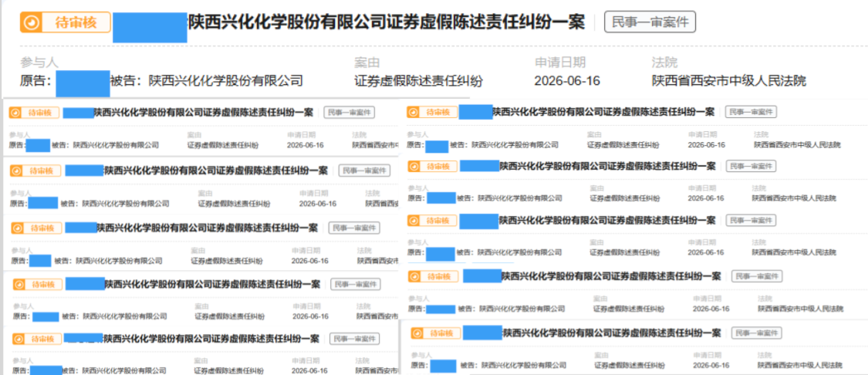Click the orange clock icon in the large top card
868x375 pixels.
(x=32, y=22)
